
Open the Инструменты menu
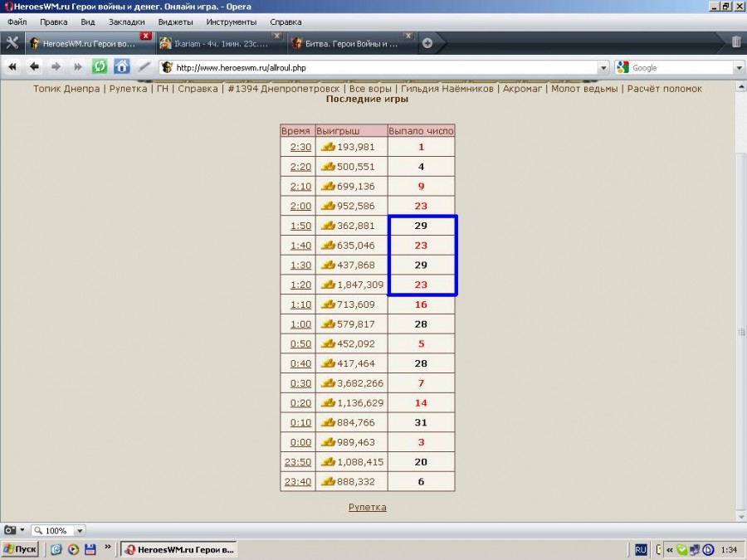click(x=232, y=22)
